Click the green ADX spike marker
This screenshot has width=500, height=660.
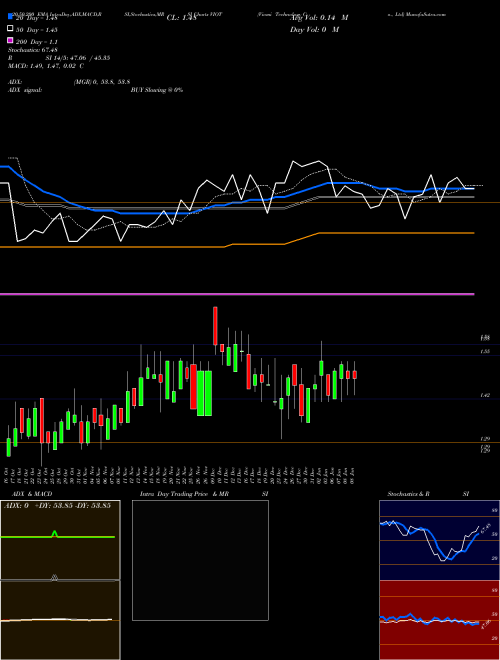click(54, 534)
